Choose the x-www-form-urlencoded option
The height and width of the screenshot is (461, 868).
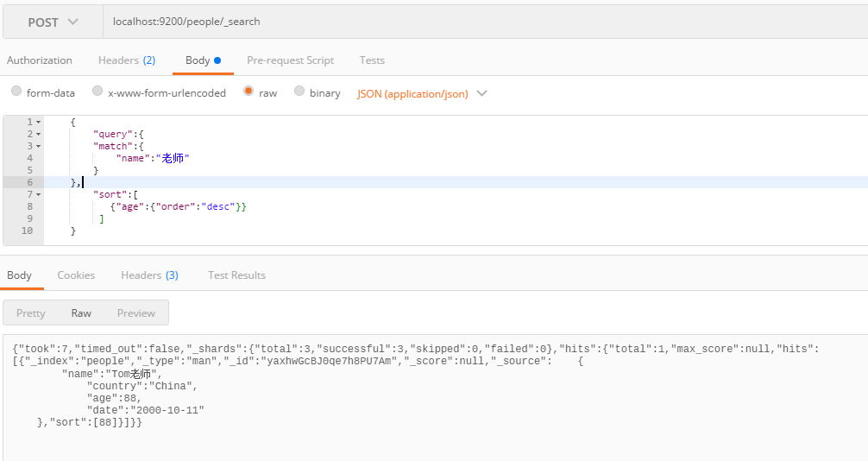click(97, 92)
